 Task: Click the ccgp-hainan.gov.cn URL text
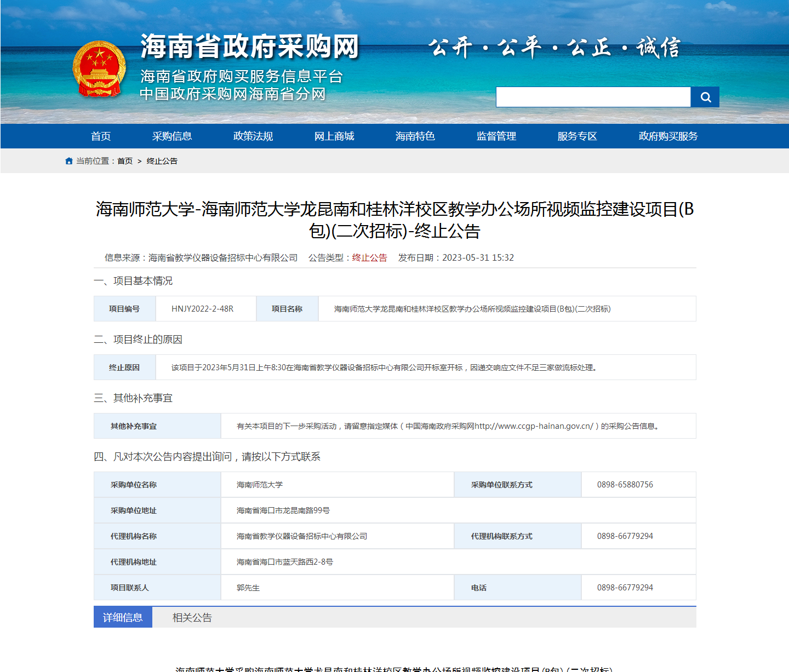coord(534,426)
